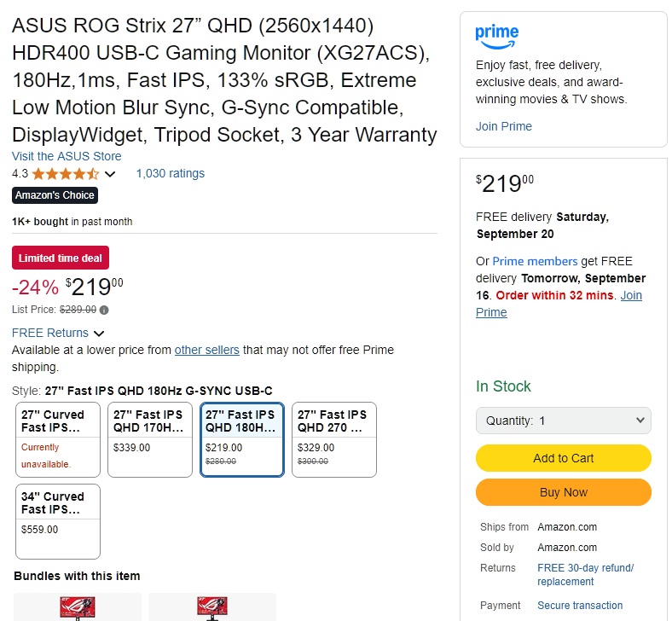Expand the FREE Returns chevron

[99, 334]
